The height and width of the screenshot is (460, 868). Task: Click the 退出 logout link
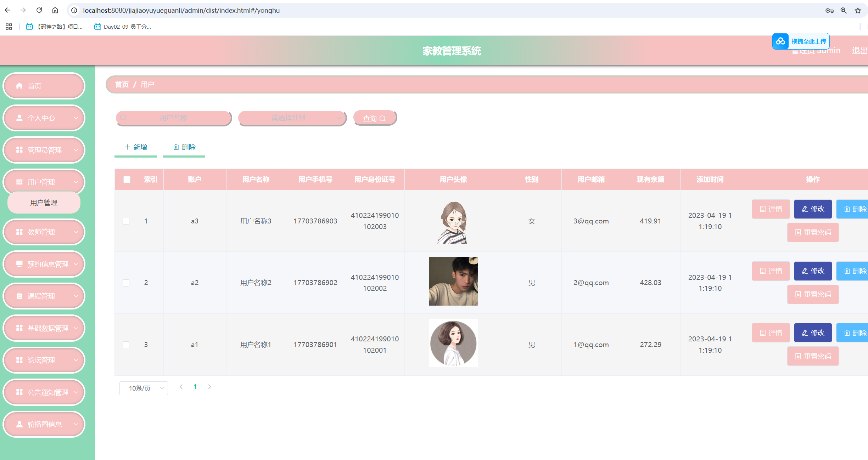pyautogui.click(x=859, y=51)
